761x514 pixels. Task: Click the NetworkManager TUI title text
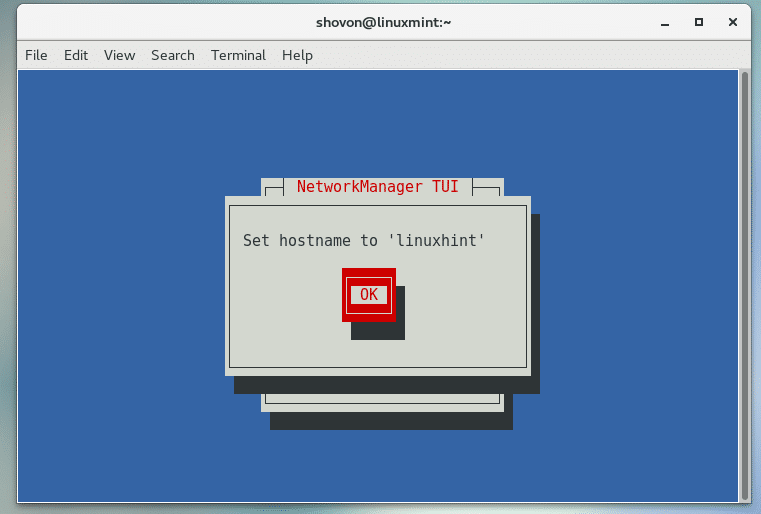coord(378,186)
